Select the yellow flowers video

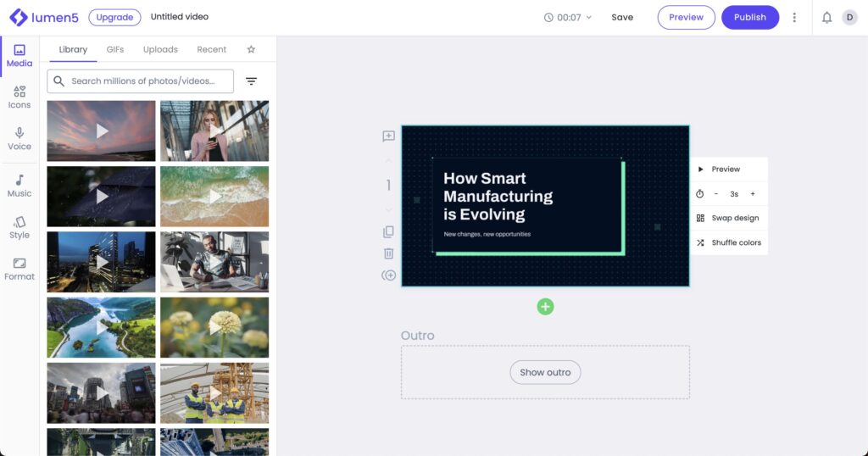click(x=214, y=328)
